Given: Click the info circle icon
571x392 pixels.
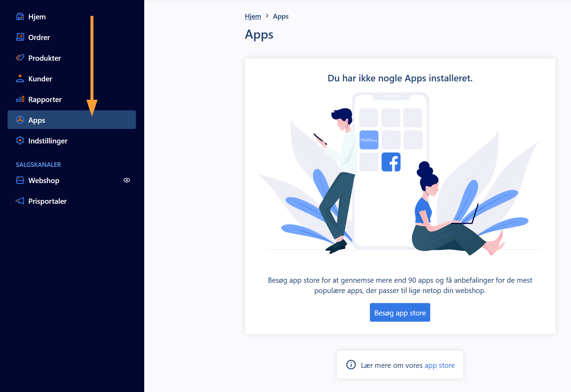Looking at the screenshot, I should click(x=351, y=365).
